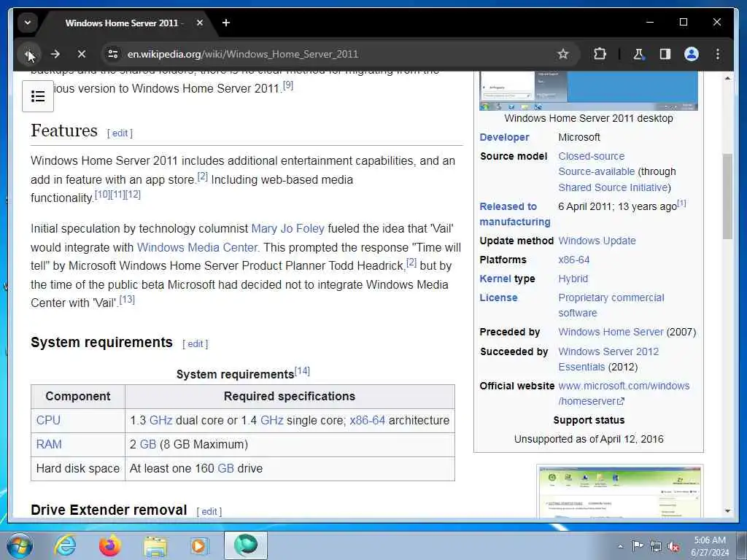Open the Shared Source Initiative link
Viewport: 747px width, 560px height.
(613, 187)
